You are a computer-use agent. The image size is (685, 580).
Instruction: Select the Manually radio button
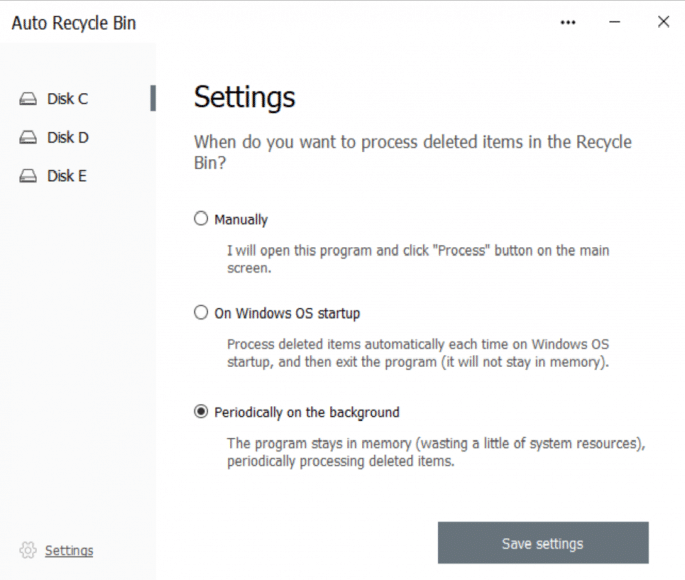[x=201, y=219]
